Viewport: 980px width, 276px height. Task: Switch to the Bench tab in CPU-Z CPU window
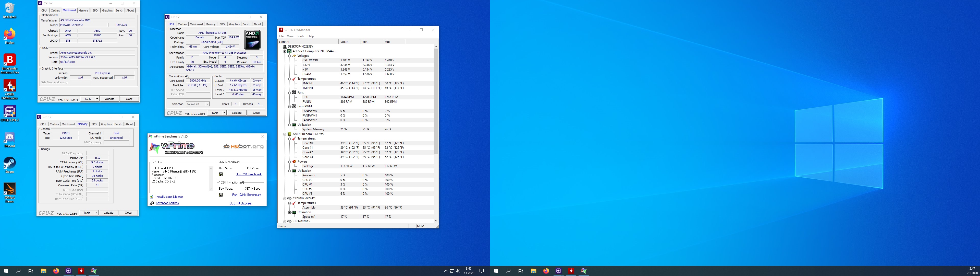pos(247,24)
